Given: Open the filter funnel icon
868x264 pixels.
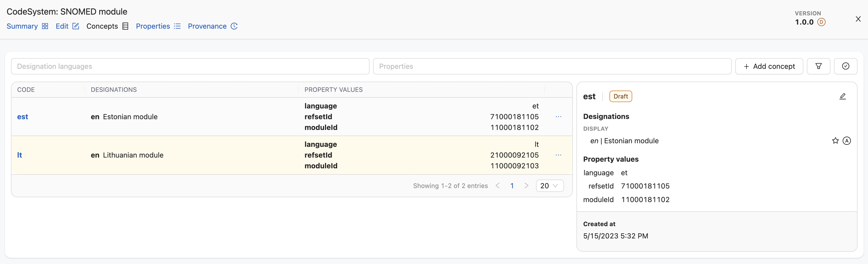Looking at the screenshot, I should [x=818, y=67].
